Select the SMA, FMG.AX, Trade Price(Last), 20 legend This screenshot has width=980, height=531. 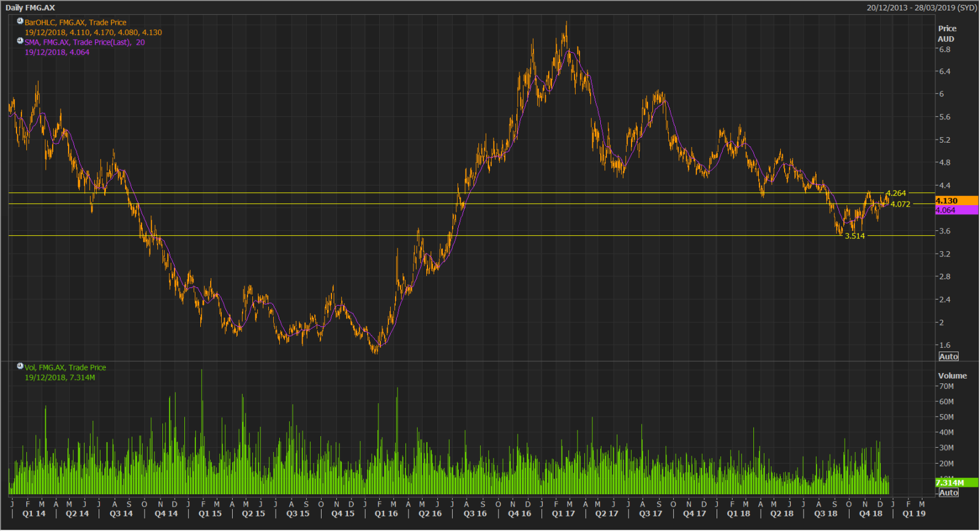(85, 42)
